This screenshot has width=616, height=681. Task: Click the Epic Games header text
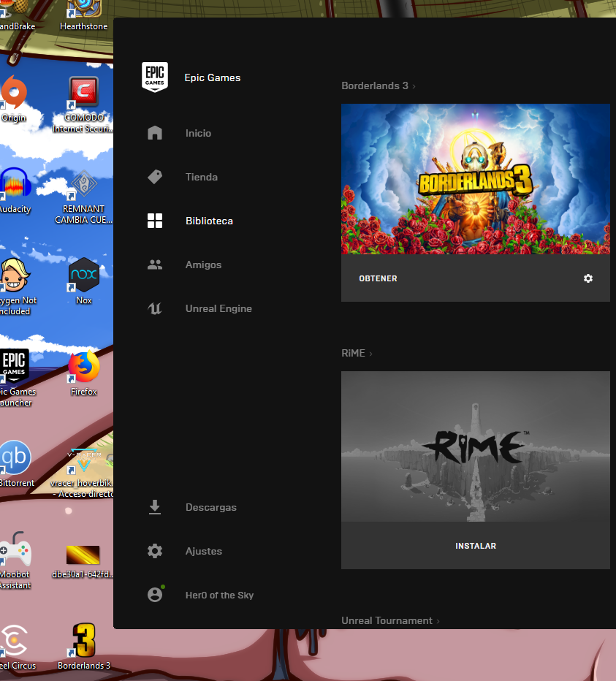(213, 77)
